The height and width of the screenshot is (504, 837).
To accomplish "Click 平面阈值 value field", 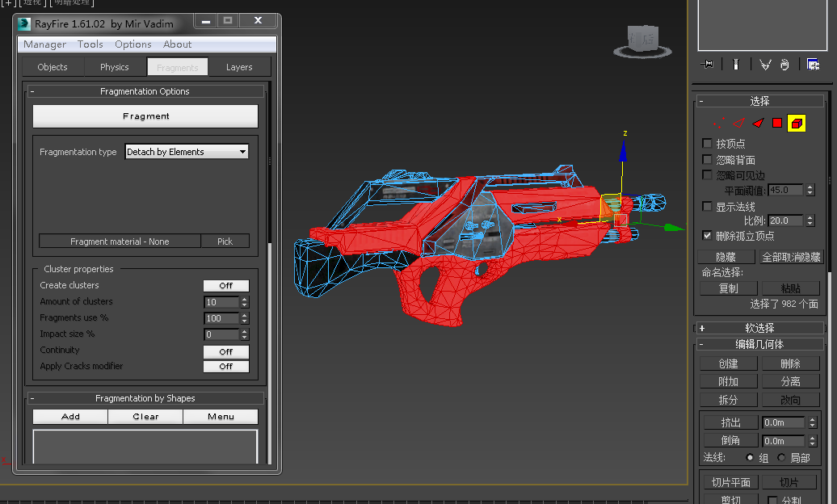I will pos(786,190).
